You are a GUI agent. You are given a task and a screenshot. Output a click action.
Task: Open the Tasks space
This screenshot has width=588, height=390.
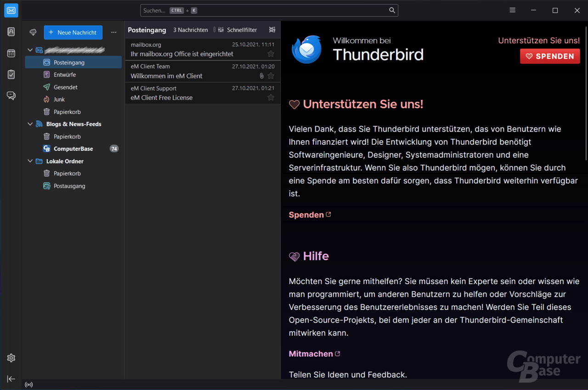tap(11, 75)
